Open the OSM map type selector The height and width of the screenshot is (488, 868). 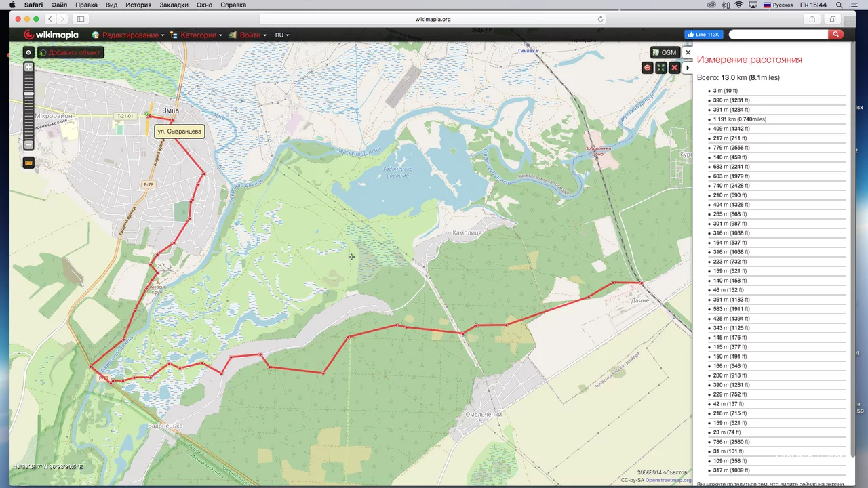click(x=665, y=52)
